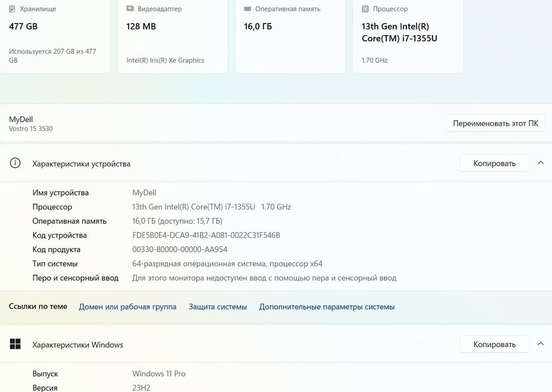Click the Характеристики устройства heading

(81, 164)
